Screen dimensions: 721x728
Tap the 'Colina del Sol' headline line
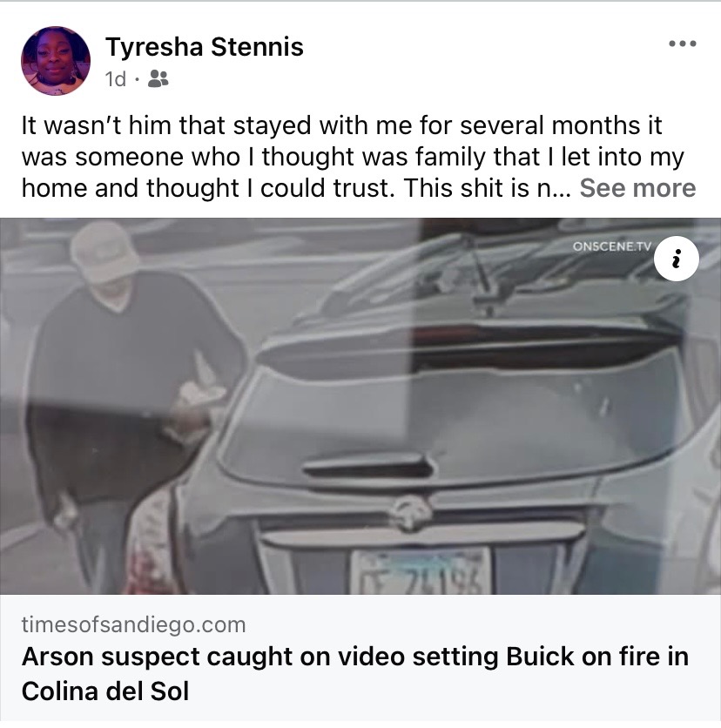pyautogui.click(x=105, y=691)
